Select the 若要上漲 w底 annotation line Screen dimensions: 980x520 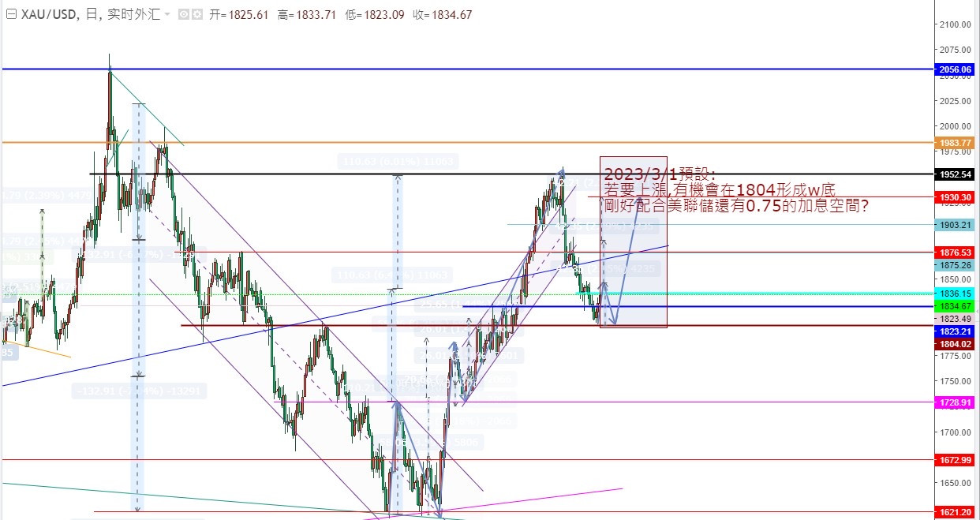[x=720, y=189]
